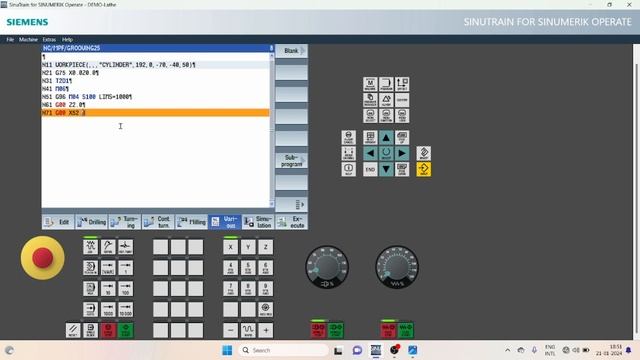The width and height of the screenshot is (640, 360).
Task: Select the Drilling softkey
Action: pos(91,222)
